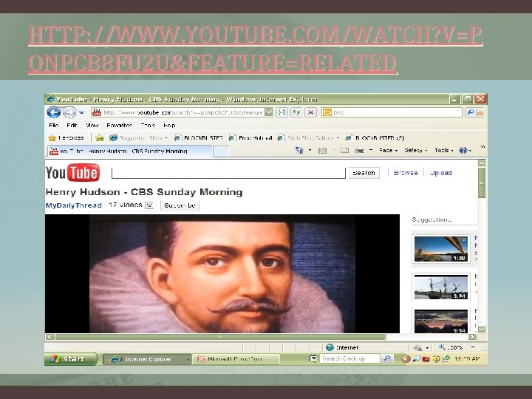The width and height of the screenshot is (532, 399).
Task: Open the suggested video thumbnail lasting 1:39
Action: [440, 249]
